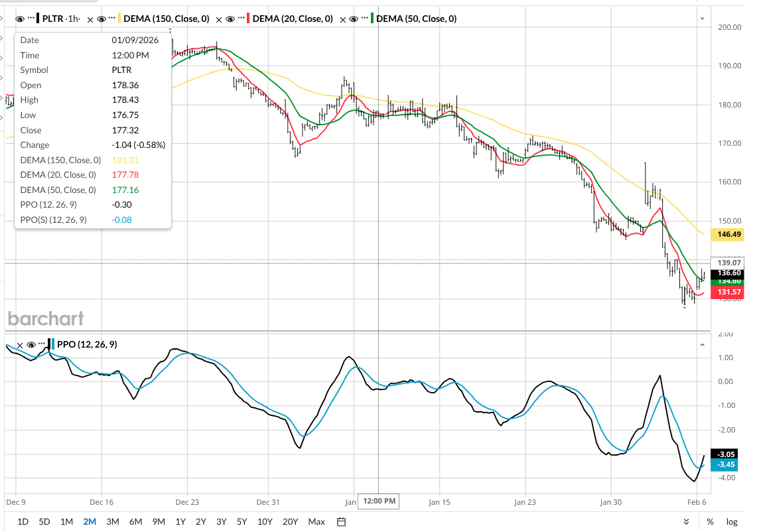
Task: Show the Max time range
Action: [x=316, y=521]
